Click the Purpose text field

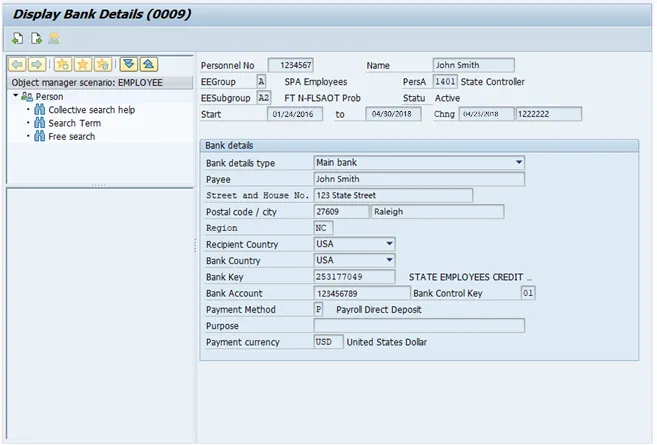coord(418,326)
